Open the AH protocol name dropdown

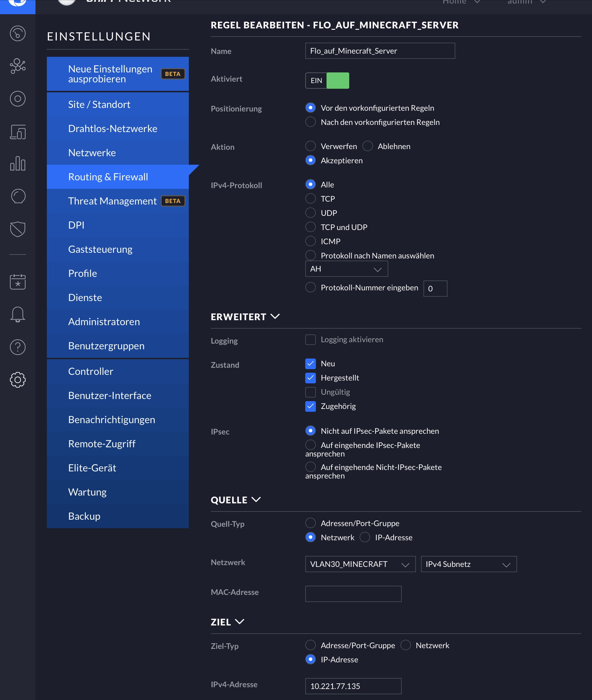[346, 269]
